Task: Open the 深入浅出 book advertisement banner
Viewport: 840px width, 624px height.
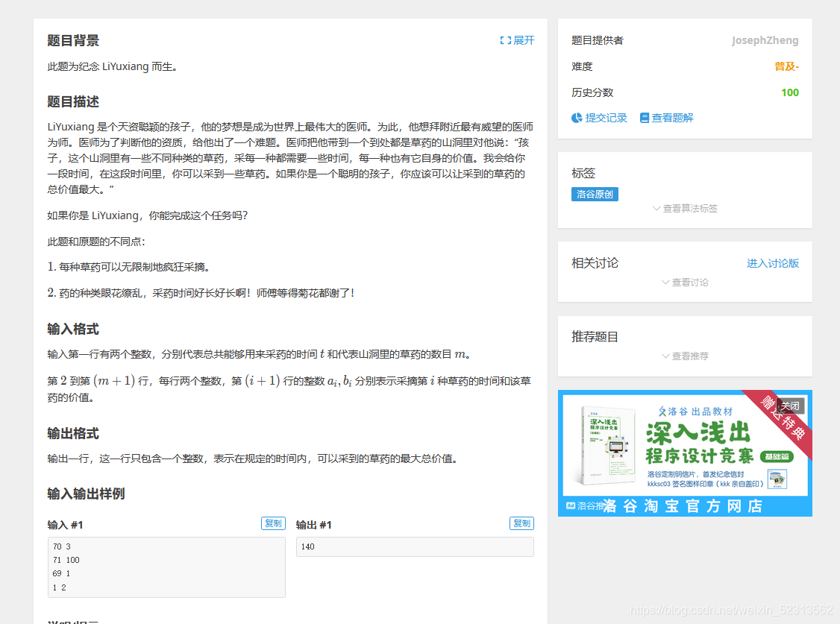Action: point(685,453)
